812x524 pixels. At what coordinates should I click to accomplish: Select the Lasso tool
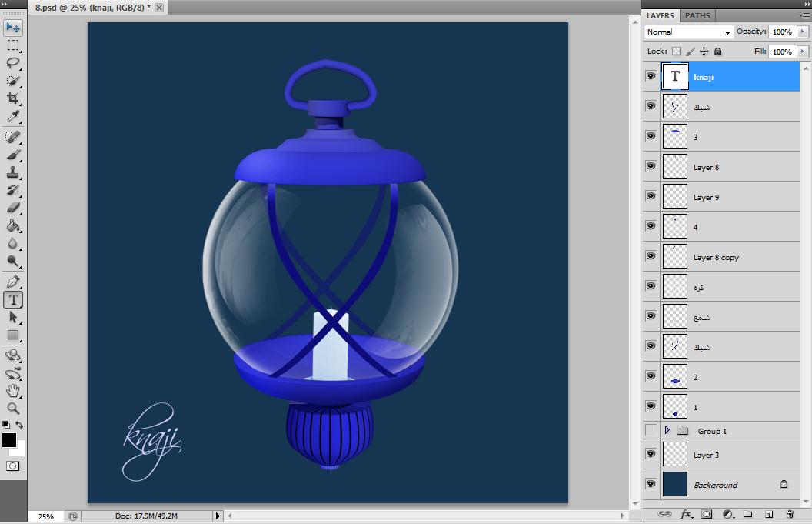pos(13,63)
